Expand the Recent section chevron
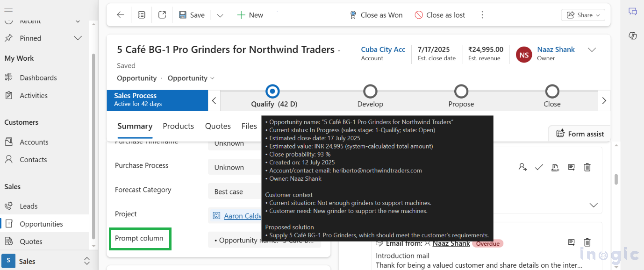 pos(78,21)
